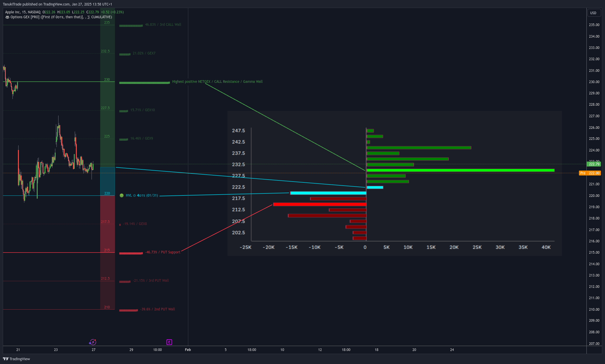This screenshot has height=364, width=605.
Task: Click the short cyan positive bar in the inset histogram
Action: tap(375, 187)
